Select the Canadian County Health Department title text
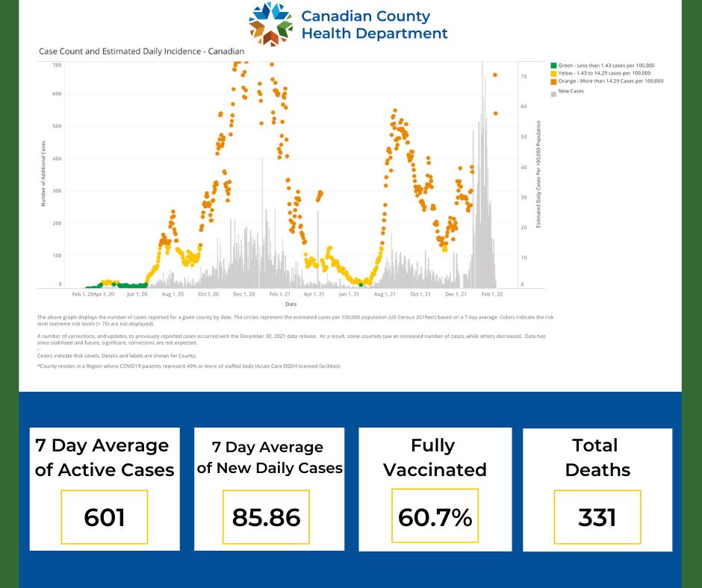The height and width of the screenshot is (588, 702). tap(374, 25)
